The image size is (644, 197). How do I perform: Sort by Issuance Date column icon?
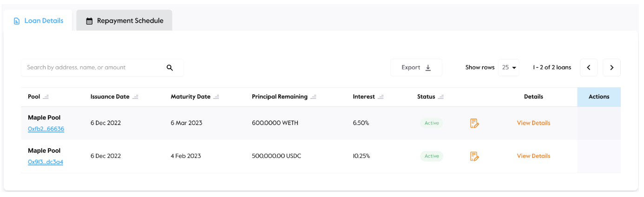(x=135, y=97)
